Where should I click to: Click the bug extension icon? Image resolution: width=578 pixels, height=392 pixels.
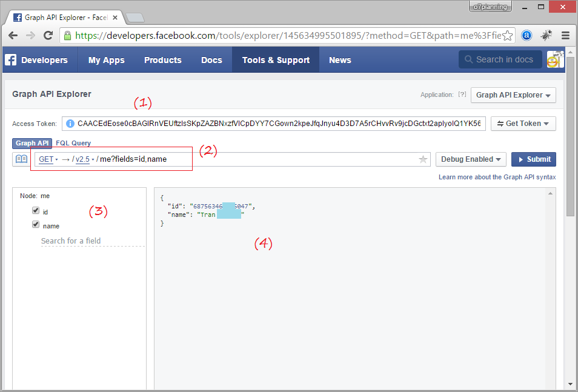click(546, 35)
